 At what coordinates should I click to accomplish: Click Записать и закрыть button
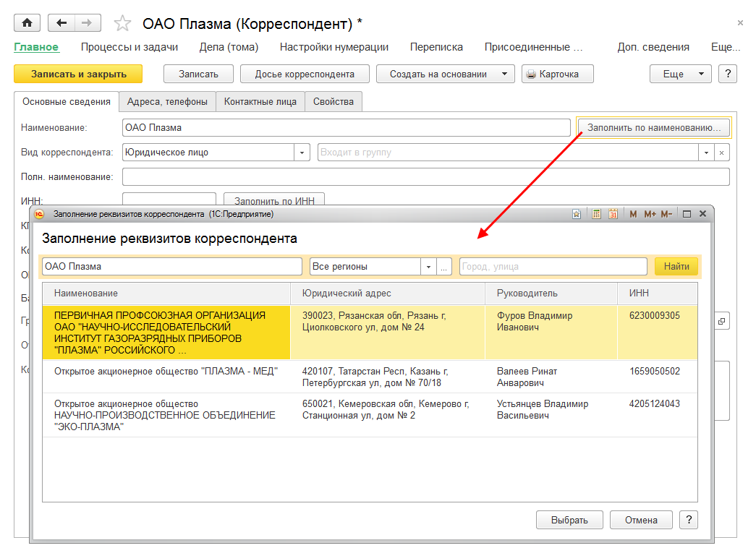(78, 74)
